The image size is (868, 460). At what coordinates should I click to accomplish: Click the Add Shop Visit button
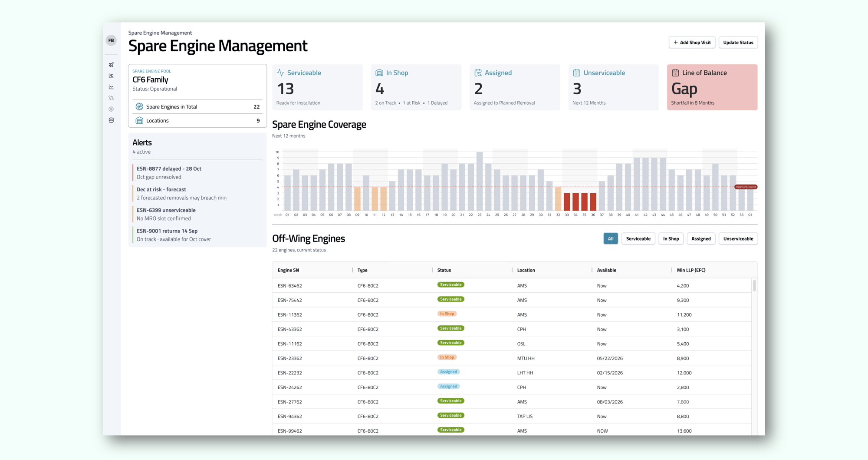(x=692, y=42)
